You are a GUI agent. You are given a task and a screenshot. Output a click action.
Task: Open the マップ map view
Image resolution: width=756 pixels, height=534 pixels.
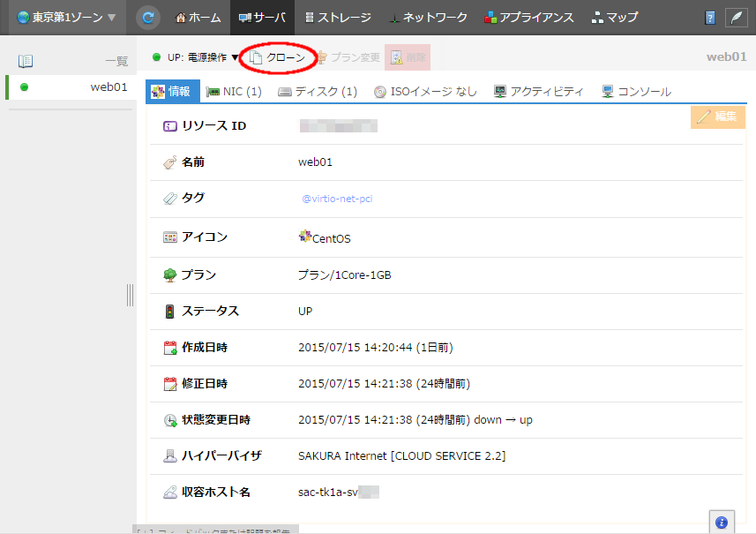(615, 18)
